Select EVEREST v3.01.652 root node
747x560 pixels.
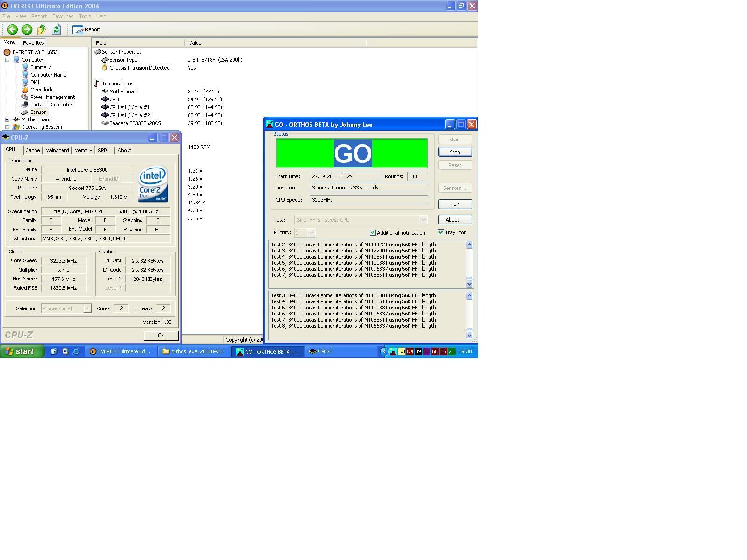[x=35, y=52]
